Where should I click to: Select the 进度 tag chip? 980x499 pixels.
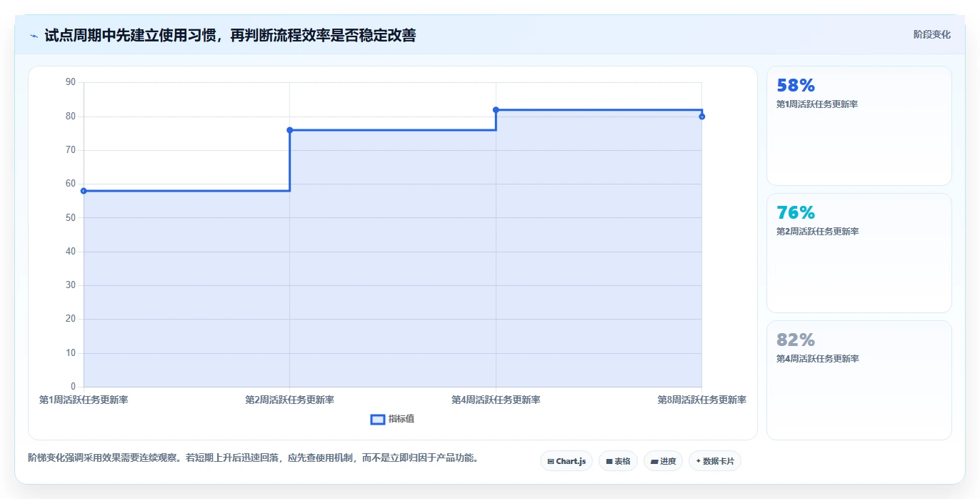[x=663, y=461]
